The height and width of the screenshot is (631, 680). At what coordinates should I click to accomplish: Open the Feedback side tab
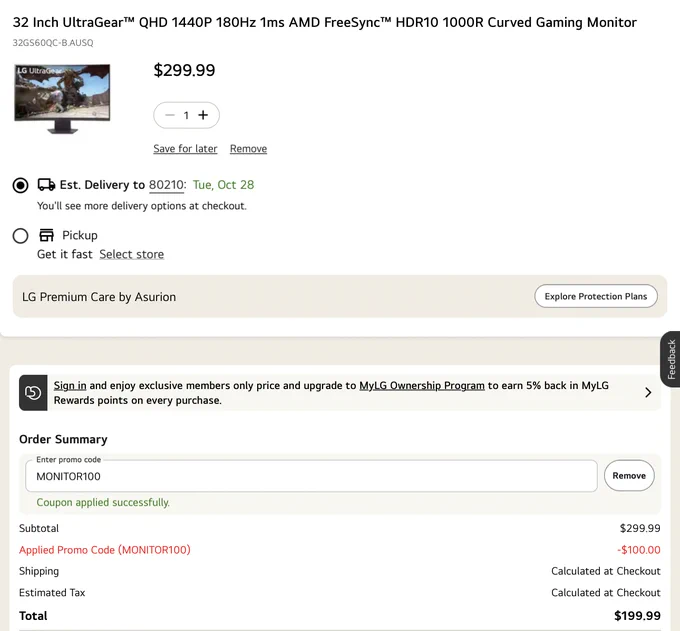coord(670,359)
